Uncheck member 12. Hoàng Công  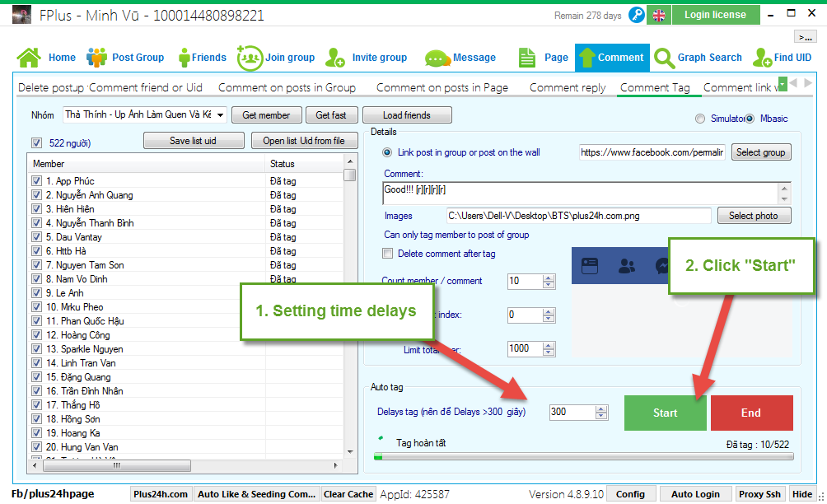(x=36, y=335)
